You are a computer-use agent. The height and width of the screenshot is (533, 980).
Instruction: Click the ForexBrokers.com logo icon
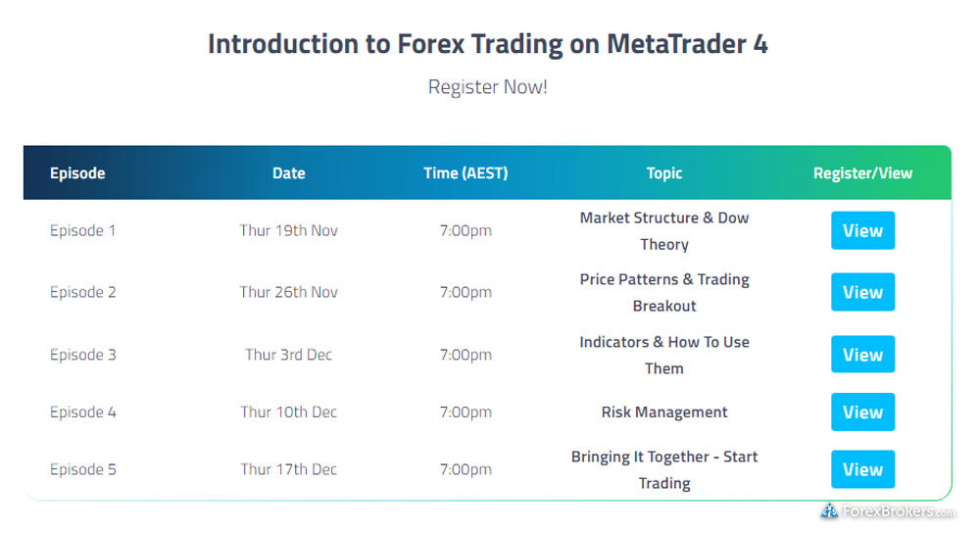click(x=829, y=510)
